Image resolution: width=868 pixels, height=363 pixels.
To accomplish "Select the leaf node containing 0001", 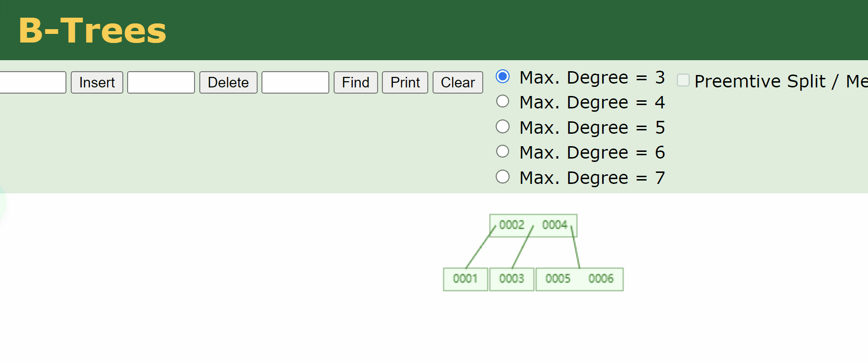I will 465,279.
